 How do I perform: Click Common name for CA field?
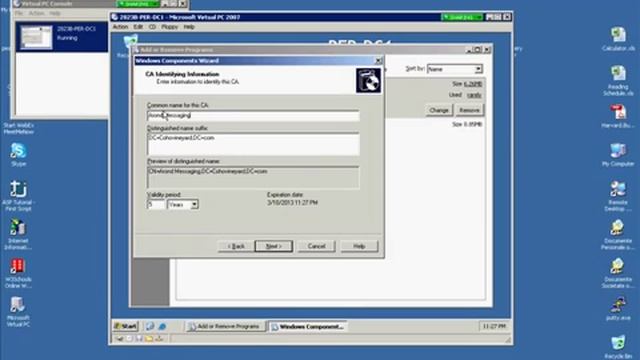pos(253,116)
